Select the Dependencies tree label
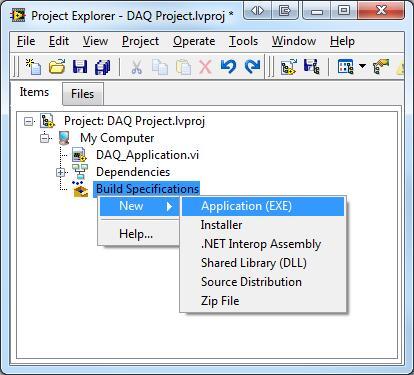This screenshot has width=414, height=375. [x=133, y=172]
